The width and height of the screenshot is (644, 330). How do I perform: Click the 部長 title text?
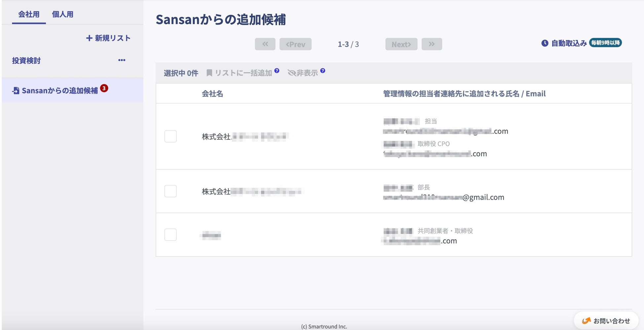pos(424,187)
